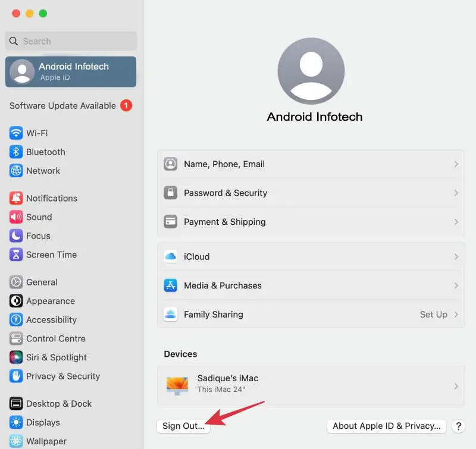Open the Control Centre icon
The width and height of the screenshot is (476, 449).
click(16, 338)
